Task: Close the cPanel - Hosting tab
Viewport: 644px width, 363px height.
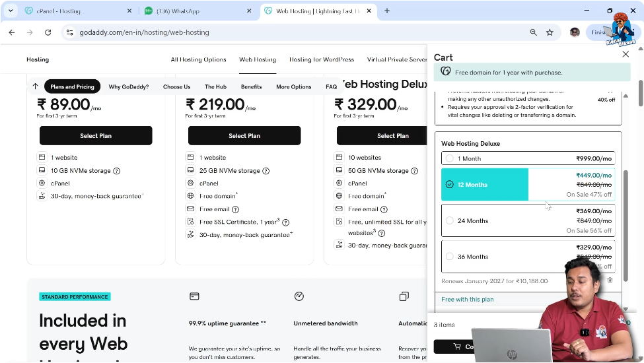Action: pyautogui.click(x=129, y=11)
